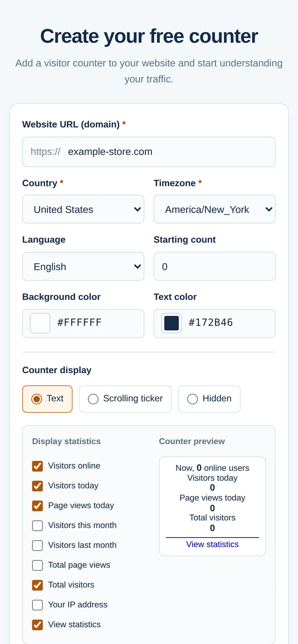The width and height of the screenshot is (298, 644).
Task: Click the 'Visitors today' preview line
Action: pos(212,478)
